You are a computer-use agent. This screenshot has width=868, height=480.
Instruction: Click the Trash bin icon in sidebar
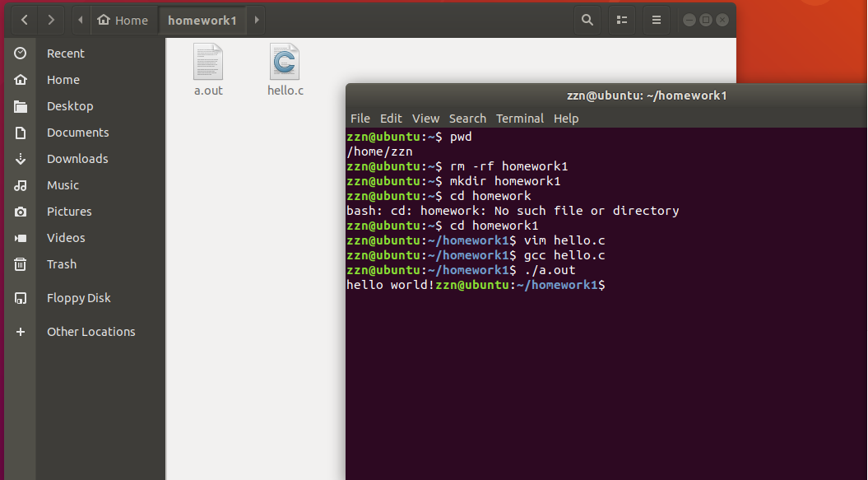click(x=21, y=264)
